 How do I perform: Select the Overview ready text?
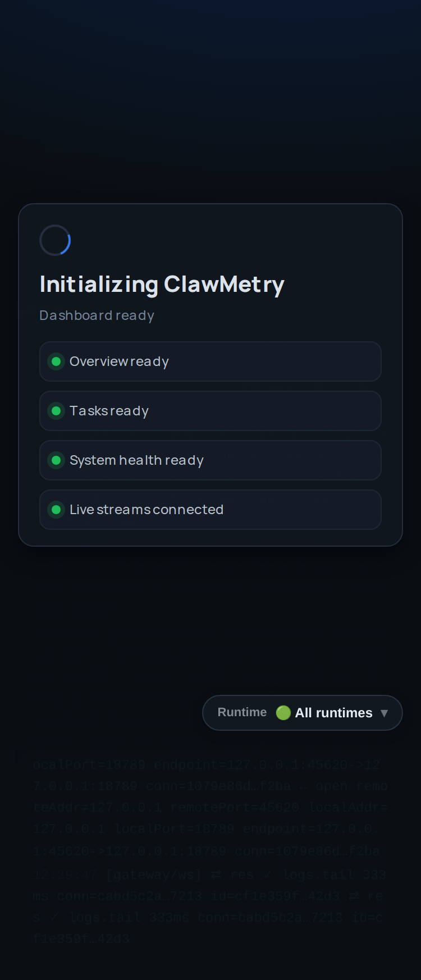pos(119,361)
